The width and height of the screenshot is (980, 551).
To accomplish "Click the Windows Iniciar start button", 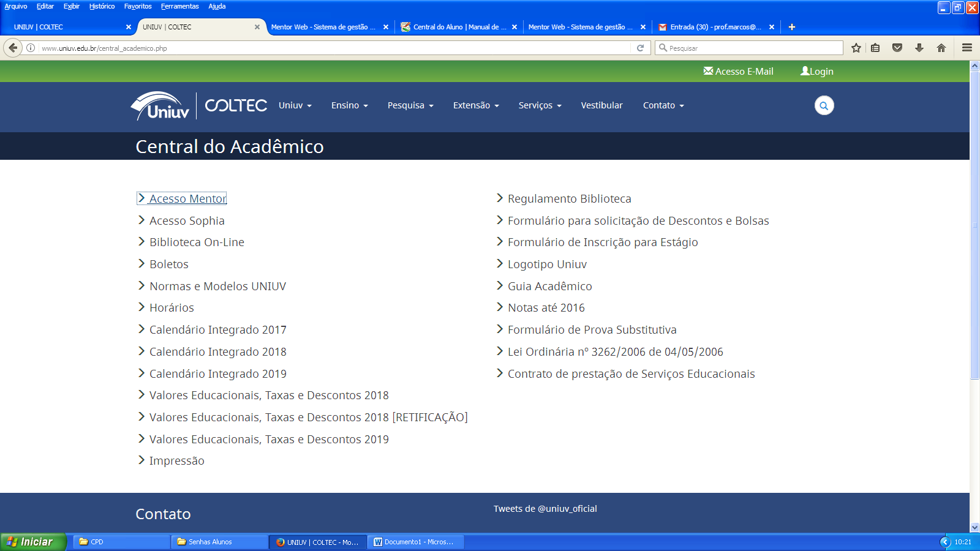I will point(31,542).
